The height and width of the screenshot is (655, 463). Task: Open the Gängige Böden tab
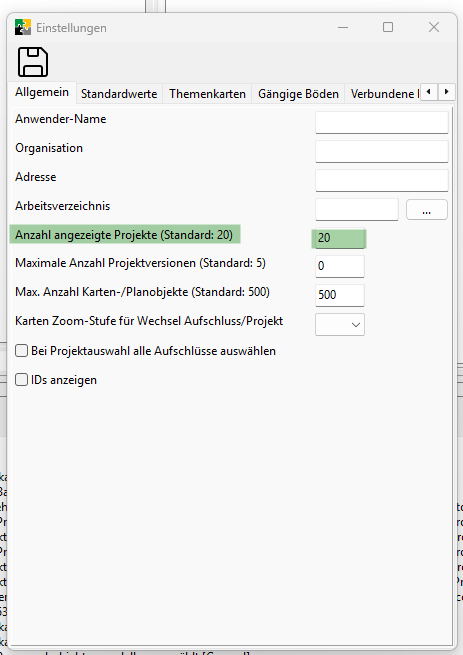[x=298, y=94]
